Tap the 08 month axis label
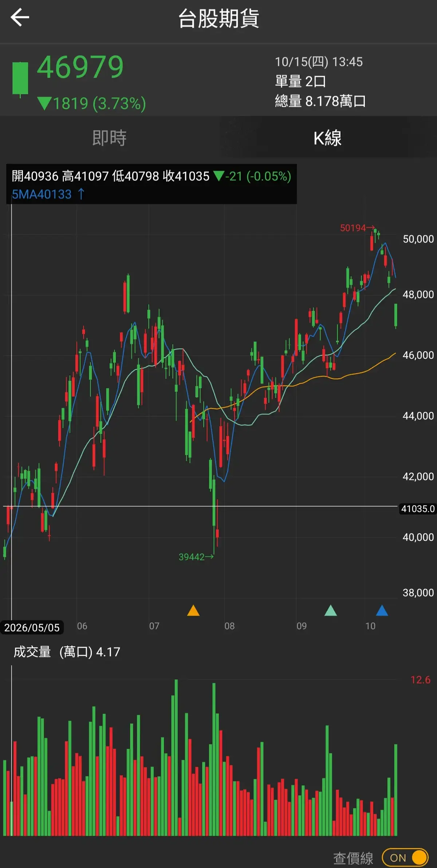 [229, 626]
